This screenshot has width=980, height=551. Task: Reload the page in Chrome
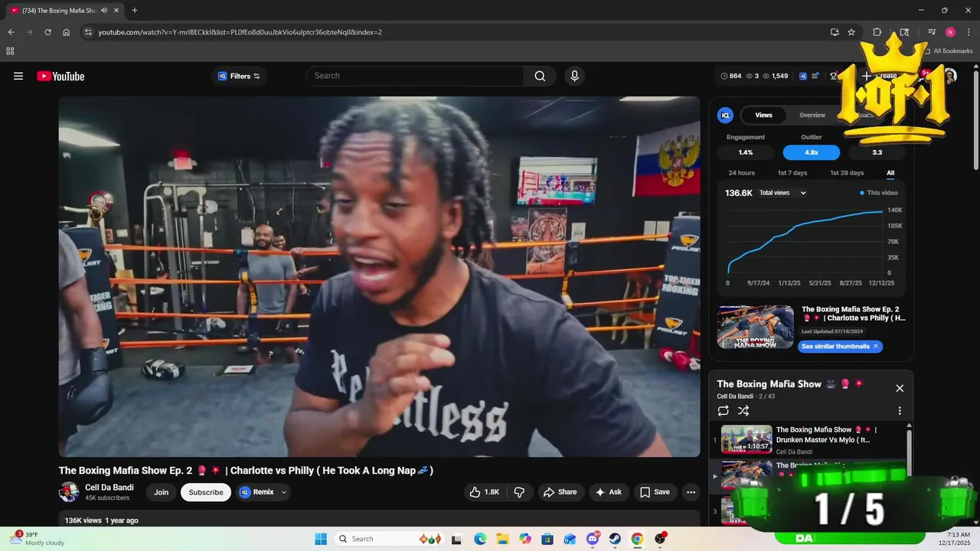pos(47,32)
